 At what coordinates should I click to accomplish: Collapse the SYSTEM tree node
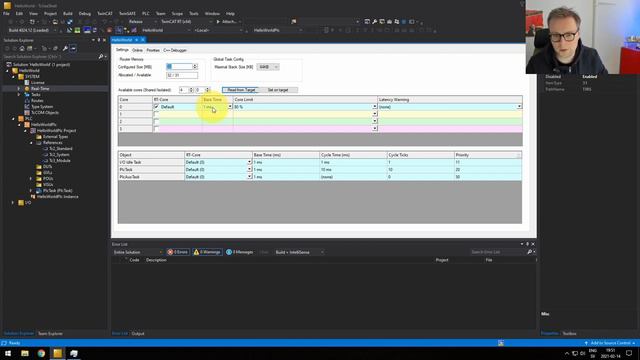tap(13, 77)
